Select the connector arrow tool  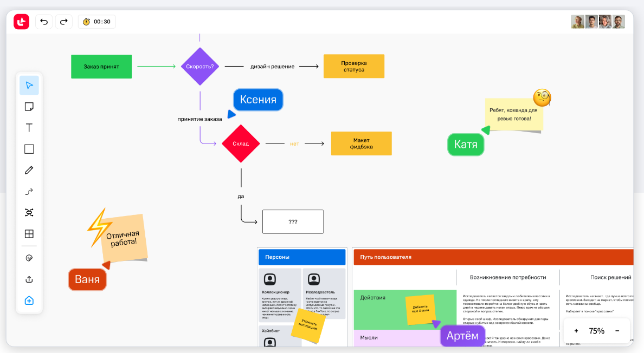29,191
